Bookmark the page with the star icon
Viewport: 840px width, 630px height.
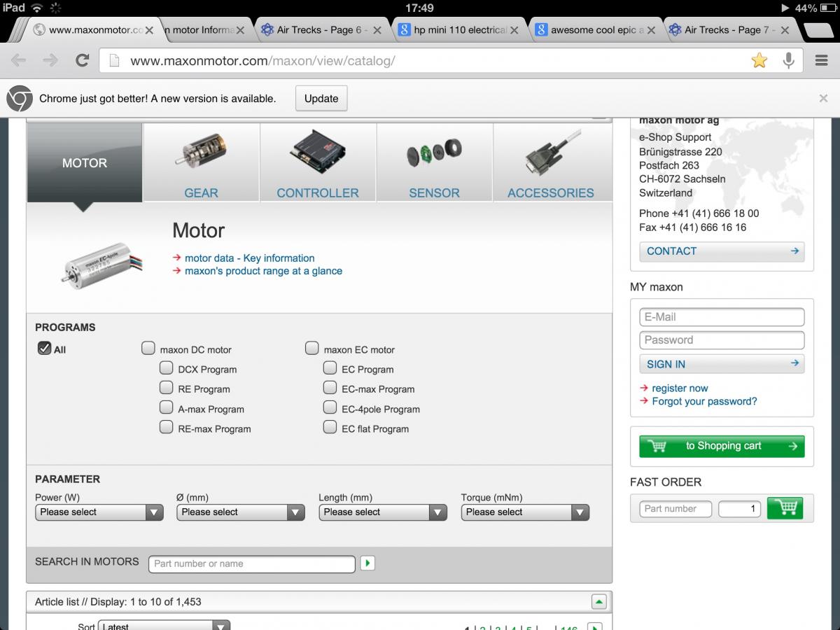pyautogui.click(x=759, y=61)
